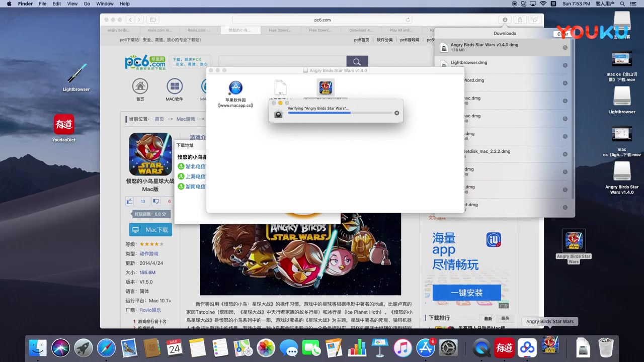Open Keynote podium icon in Dock
Screen dimensions: 644x362
point(380,348)
